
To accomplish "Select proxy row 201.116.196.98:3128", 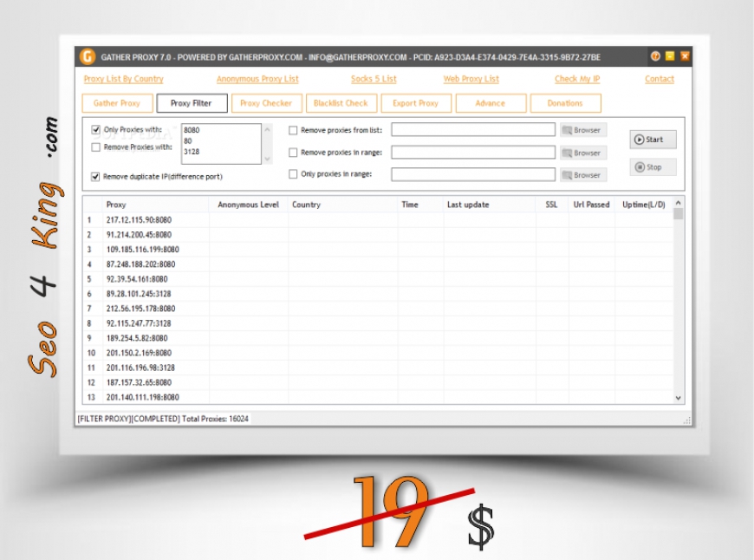I will 378,368.
